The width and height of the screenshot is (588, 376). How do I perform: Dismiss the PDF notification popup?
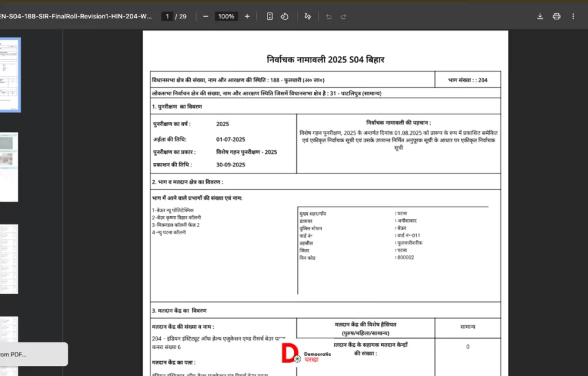pos(33,354)
